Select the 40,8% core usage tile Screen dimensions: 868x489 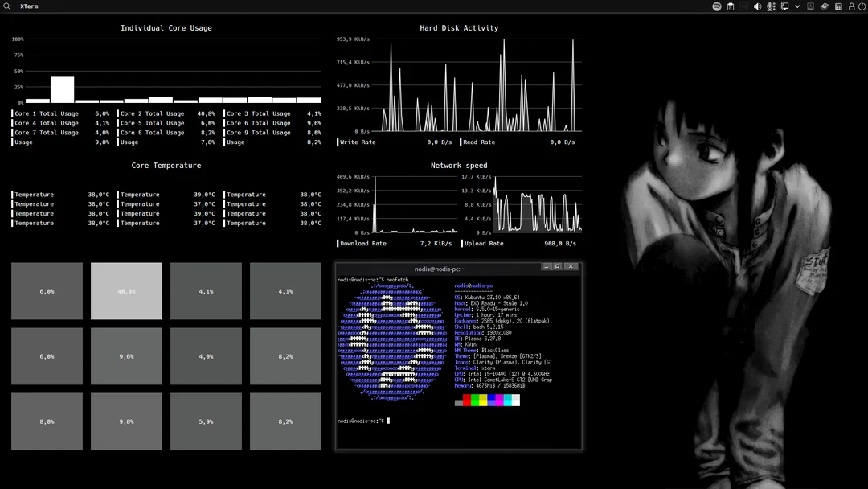(x=126, y=291)
